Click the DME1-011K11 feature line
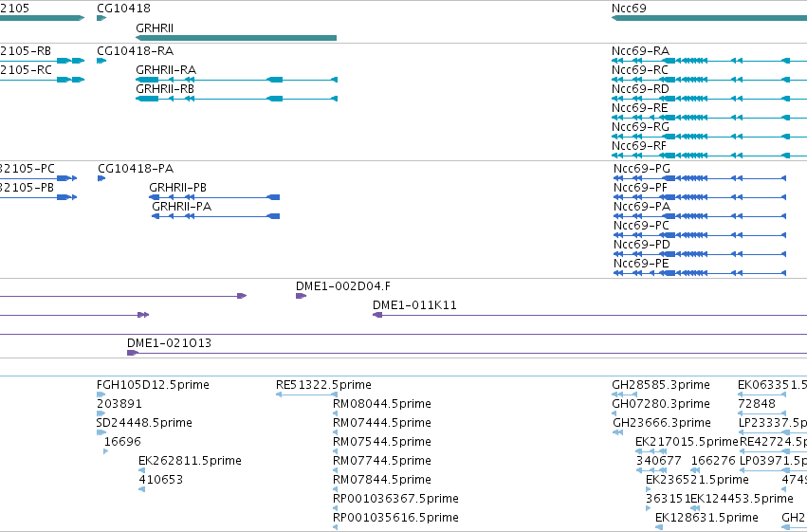This screenshot has height=532, width=807. pos(590,315)
